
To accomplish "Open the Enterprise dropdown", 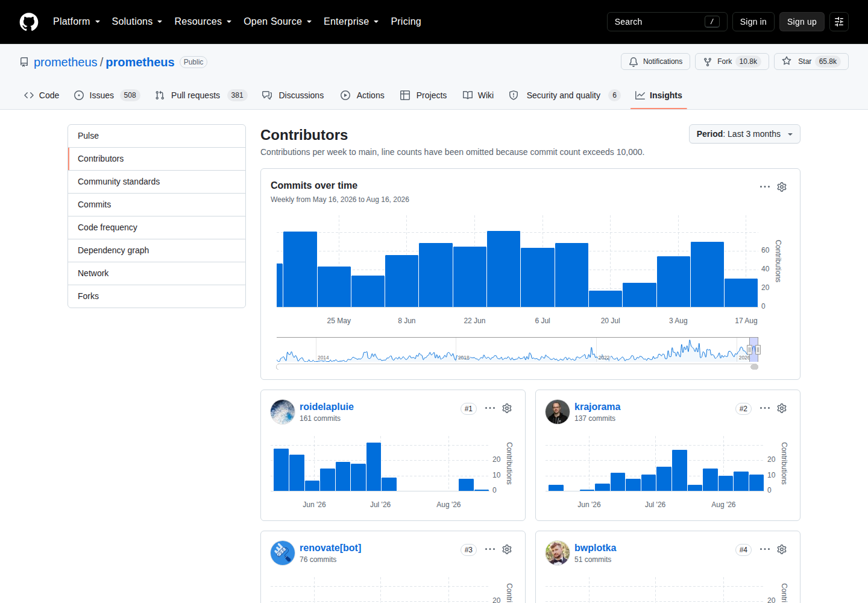I will point(351,22).
